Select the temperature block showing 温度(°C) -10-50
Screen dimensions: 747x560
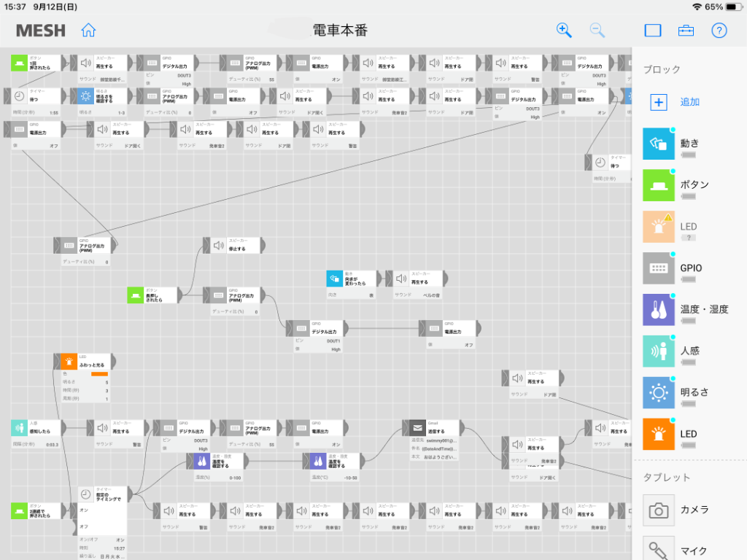(x=335, y=461)
